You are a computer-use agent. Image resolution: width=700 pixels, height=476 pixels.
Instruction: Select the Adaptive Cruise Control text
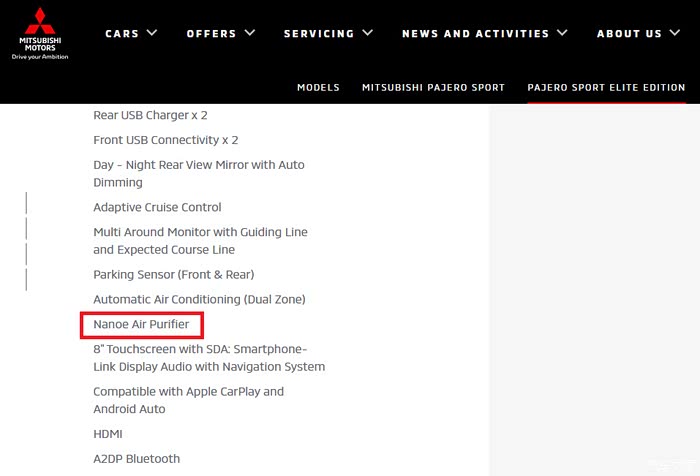click(157, 207)
